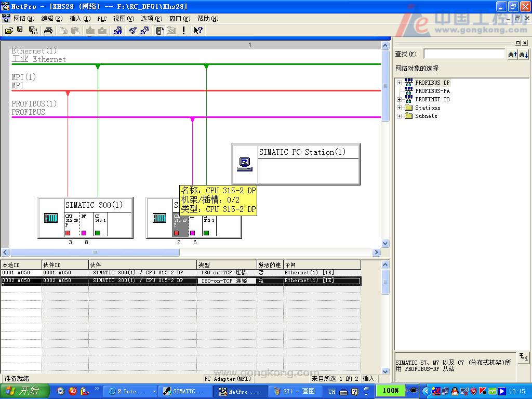
Task: Click the Copy toolbar icon
Action: click(x=63, y=31)
